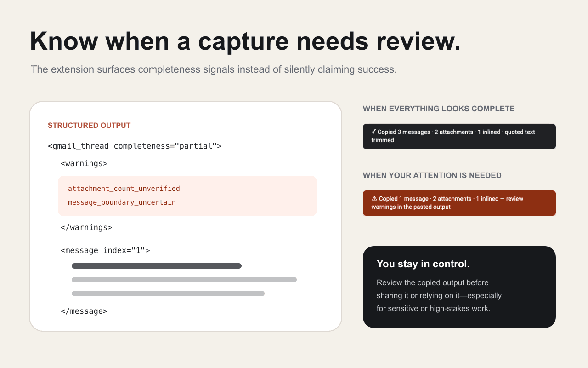Image resolution: width=588 pixels, height=368 pixels.
Task: Click the 'You stay in control.' title
Action: 423,264
